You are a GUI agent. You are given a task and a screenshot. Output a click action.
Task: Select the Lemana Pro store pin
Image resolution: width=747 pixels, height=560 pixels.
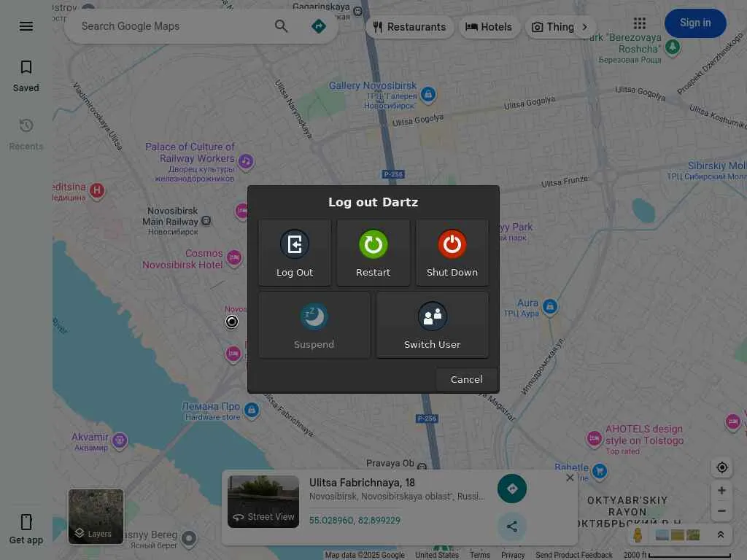252,410
